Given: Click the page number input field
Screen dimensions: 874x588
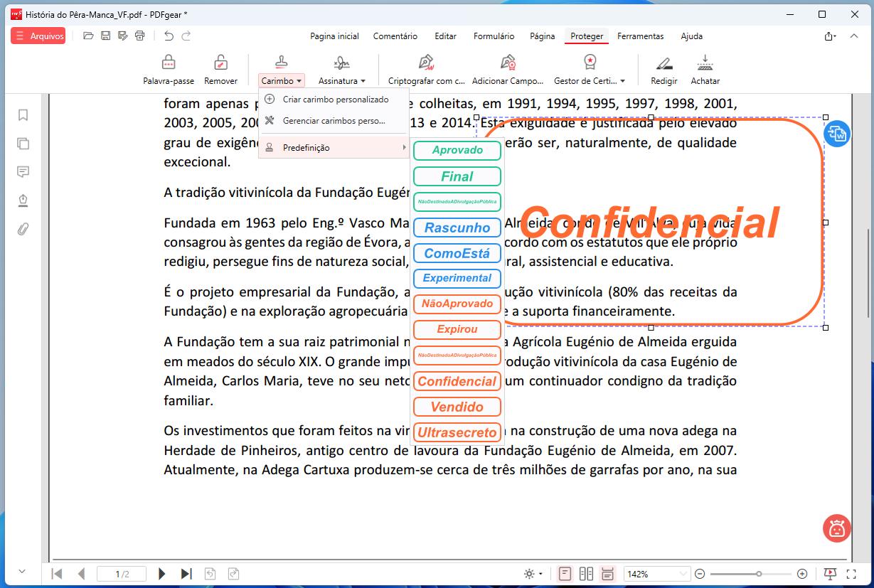Looking at the screenshot, I should pyautogui.click(x=122, y=574).
